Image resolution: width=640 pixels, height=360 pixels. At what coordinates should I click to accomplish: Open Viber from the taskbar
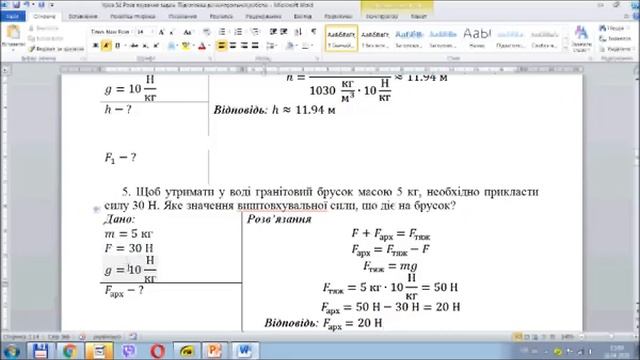pos(129,351)
